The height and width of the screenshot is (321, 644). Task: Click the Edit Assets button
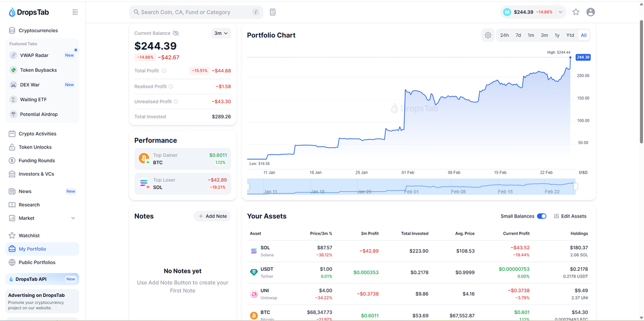[x=570, y=216]
